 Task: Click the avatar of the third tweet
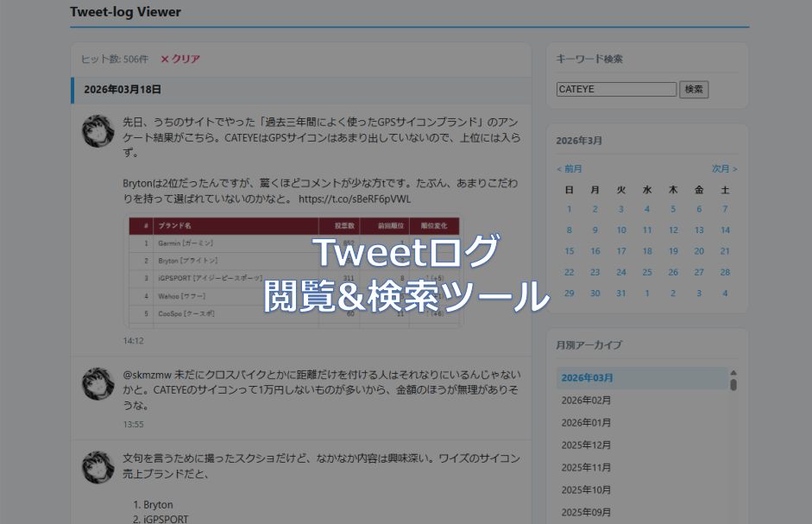98,467
